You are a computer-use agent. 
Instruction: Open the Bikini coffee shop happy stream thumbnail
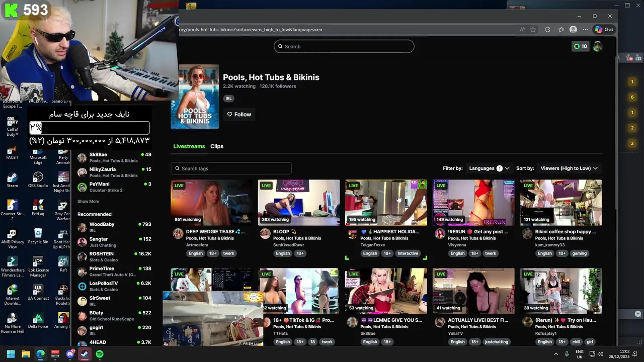[x=560, y=203]
